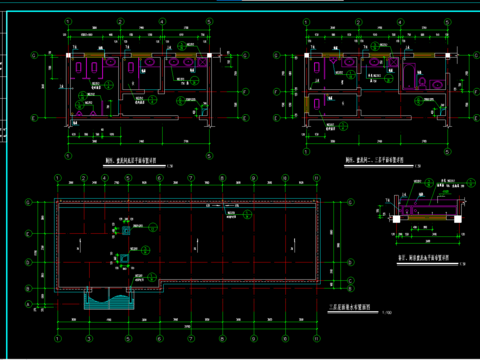
Task: Click axis bubble 6 above the roof plan
Action: point(160,178)
